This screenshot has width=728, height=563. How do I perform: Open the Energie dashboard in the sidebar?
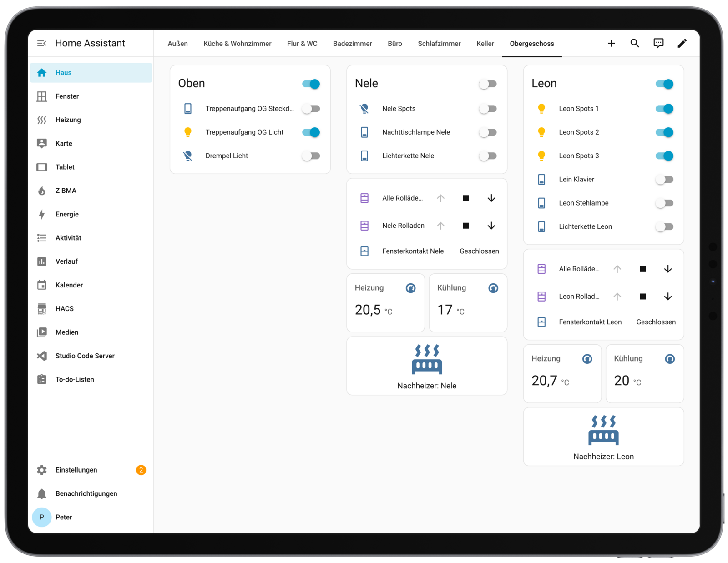pos(67,214)
